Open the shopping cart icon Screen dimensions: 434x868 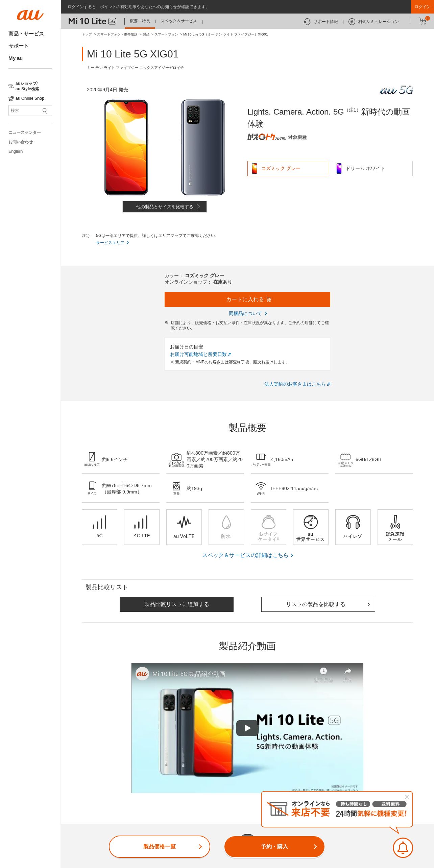tap(423, 21)
